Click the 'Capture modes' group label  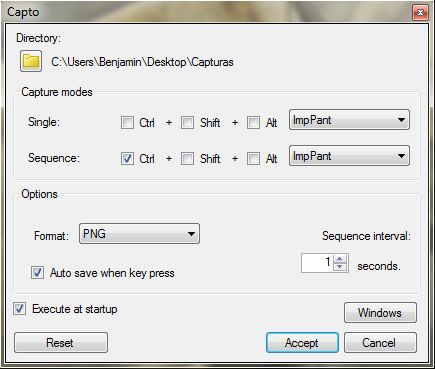pyautogui.click(x=57, y=92)
